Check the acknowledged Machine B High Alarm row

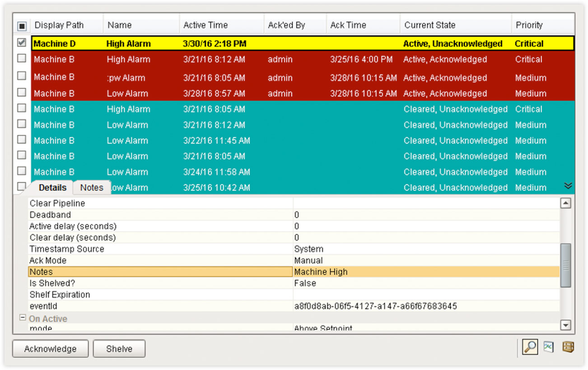click(21, 58)
